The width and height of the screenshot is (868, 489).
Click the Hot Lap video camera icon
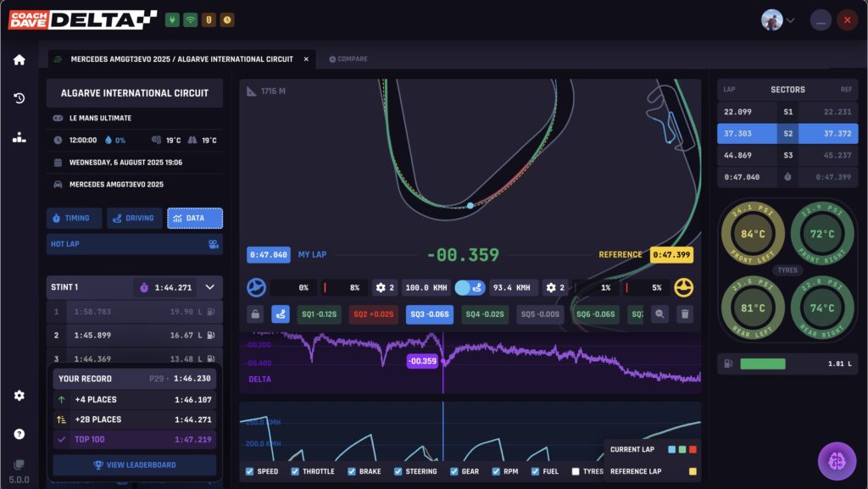tap(213, 244)
